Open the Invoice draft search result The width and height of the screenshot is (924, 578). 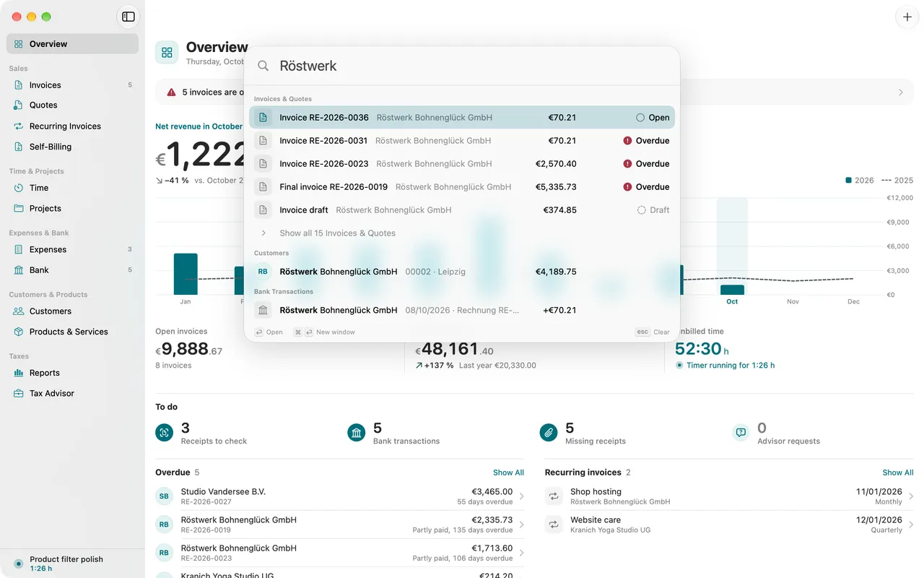[x=462, y=210]
